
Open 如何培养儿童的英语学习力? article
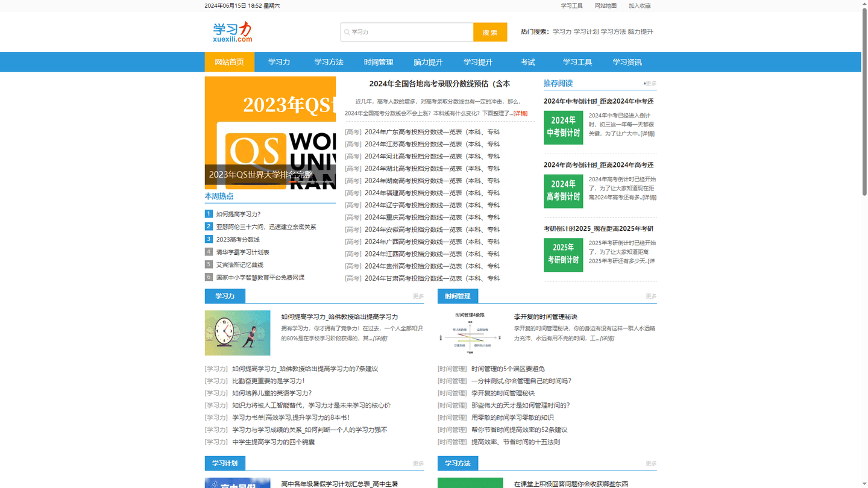click(272, 393)
